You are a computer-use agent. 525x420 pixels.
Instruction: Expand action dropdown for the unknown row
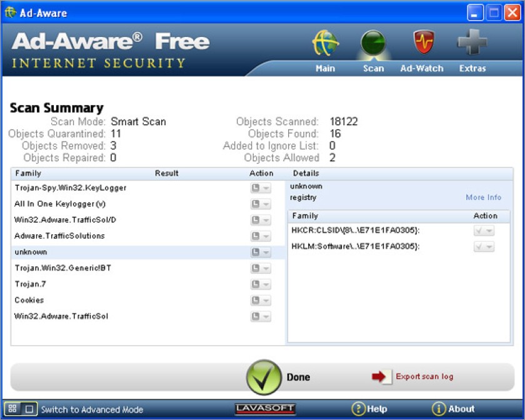tap(261, 252)
